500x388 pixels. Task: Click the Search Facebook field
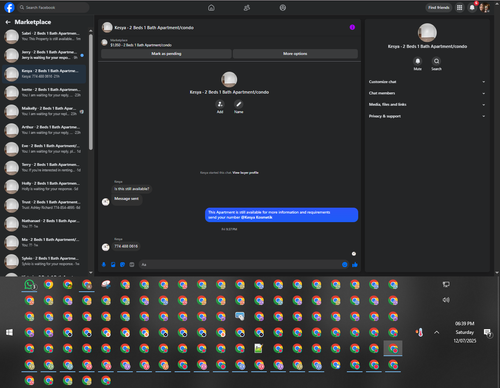tap(54, 7)
